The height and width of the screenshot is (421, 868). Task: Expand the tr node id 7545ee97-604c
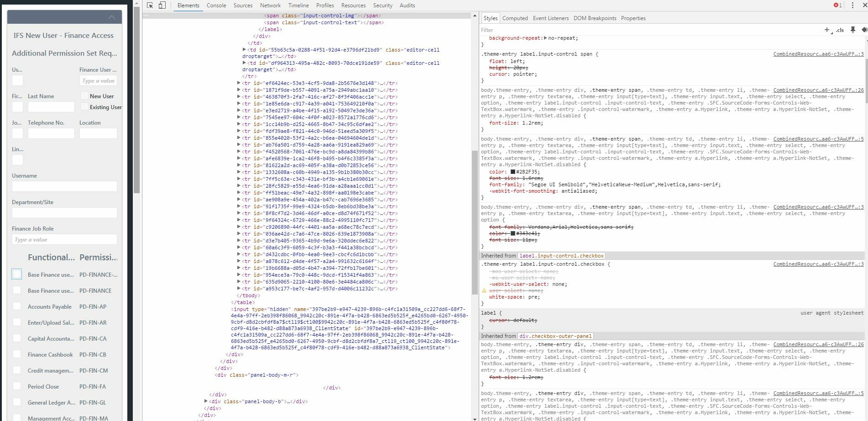point(239,117)
